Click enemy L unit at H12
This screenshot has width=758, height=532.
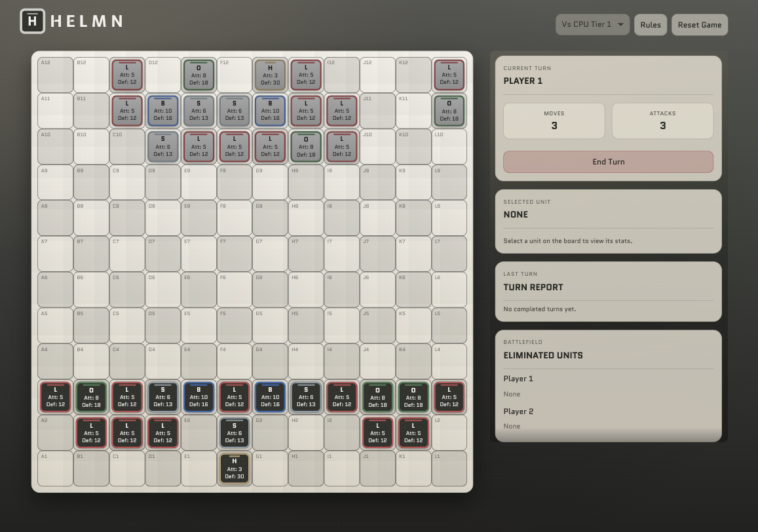[306, 75]
